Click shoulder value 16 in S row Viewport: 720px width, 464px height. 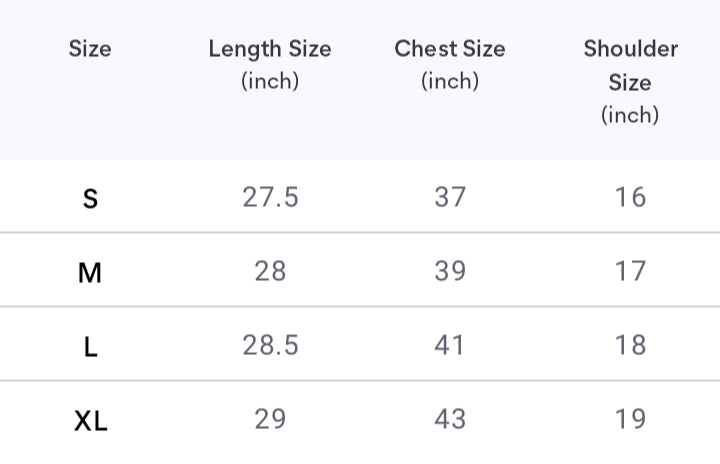point(630,197)
